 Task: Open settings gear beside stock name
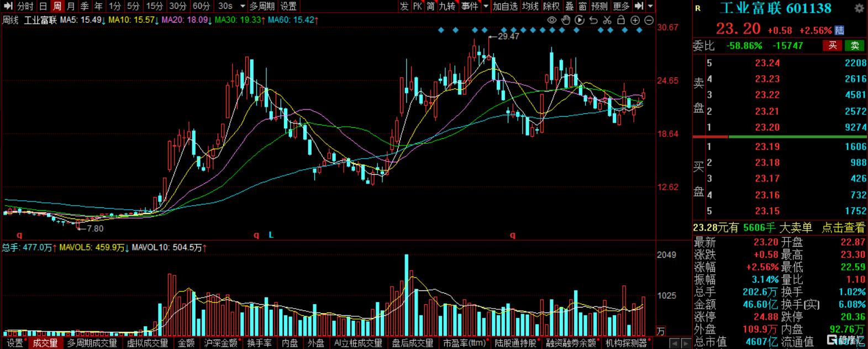click(x=859, y=8)
